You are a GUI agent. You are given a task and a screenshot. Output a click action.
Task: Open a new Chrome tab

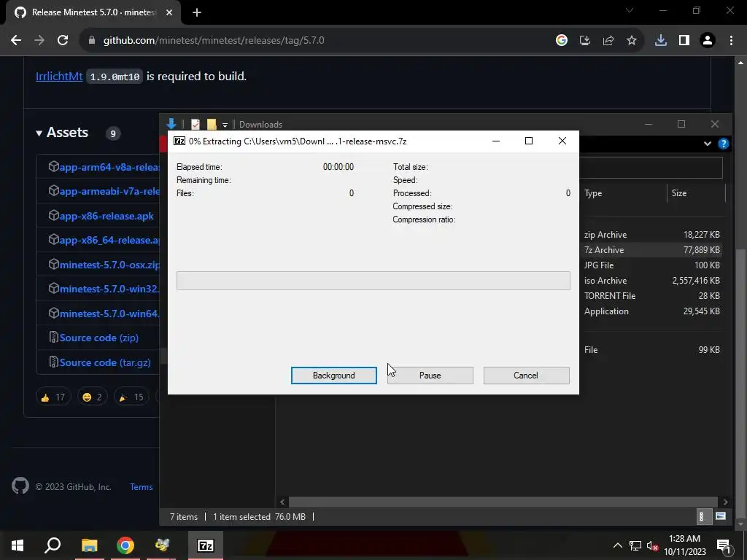[197, 12]
